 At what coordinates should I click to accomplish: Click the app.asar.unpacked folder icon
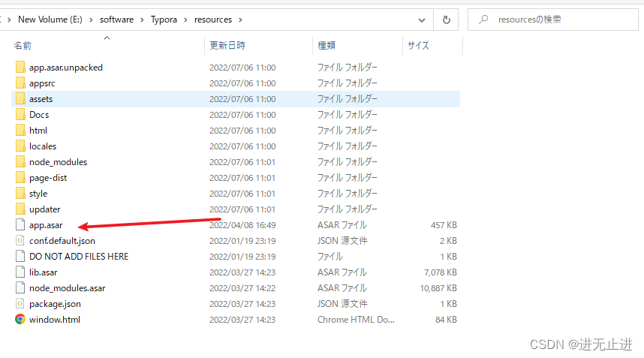(20, 67)
